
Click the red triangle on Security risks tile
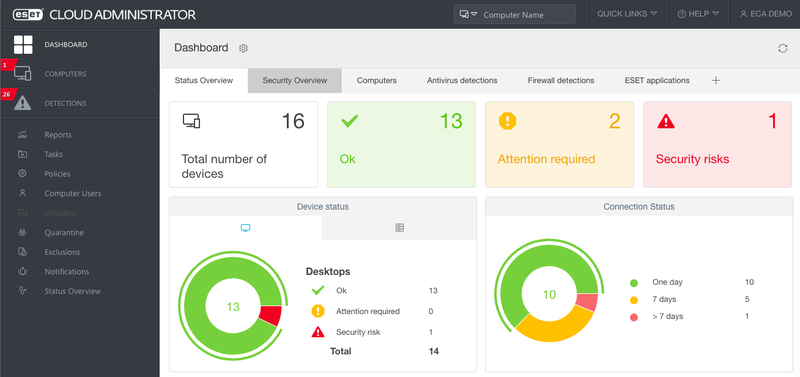[666, 121]
